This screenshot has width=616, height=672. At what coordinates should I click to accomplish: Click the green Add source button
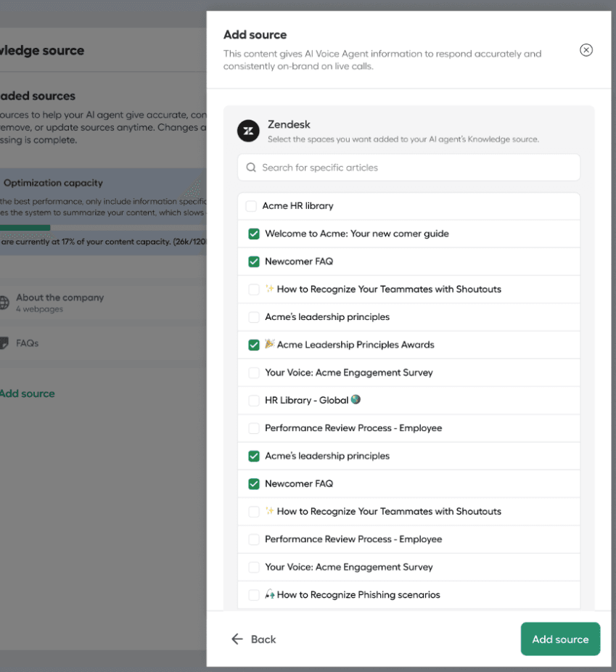click(560, 639)
